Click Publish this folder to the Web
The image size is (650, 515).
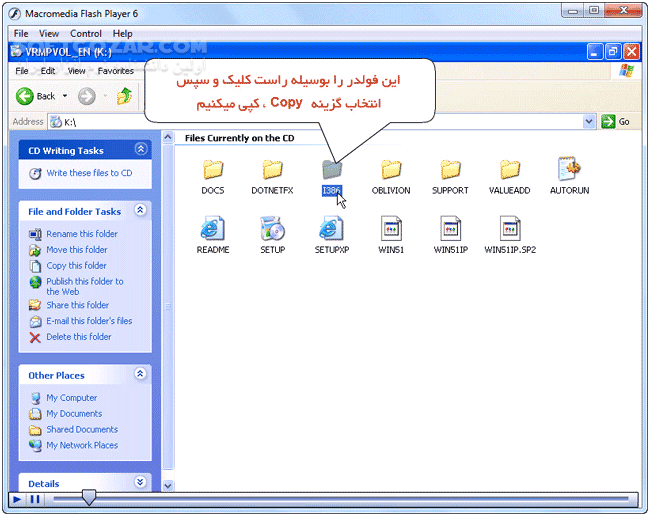click(x=85, y=286)
